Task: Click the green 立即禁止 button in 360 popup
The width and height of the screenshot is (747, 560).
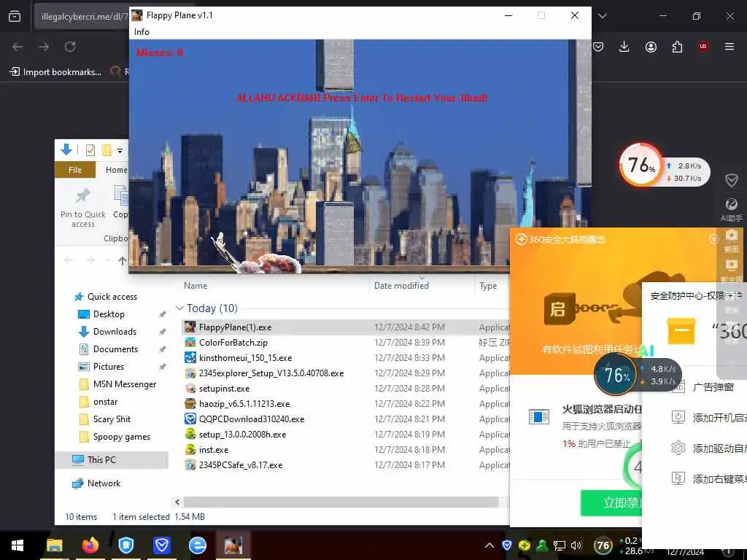Action: (612, 502)
